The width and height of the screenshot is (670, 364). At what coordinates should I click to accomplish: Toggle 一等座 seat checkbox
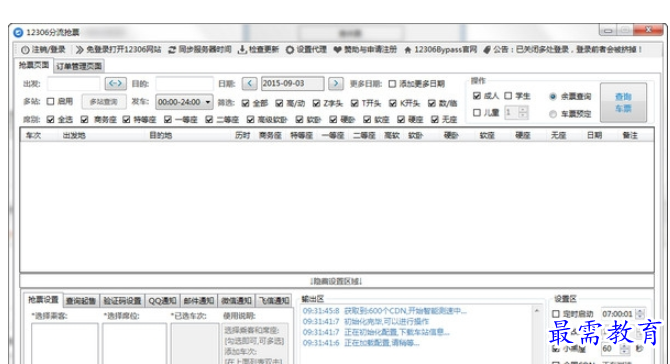[168, 119]
